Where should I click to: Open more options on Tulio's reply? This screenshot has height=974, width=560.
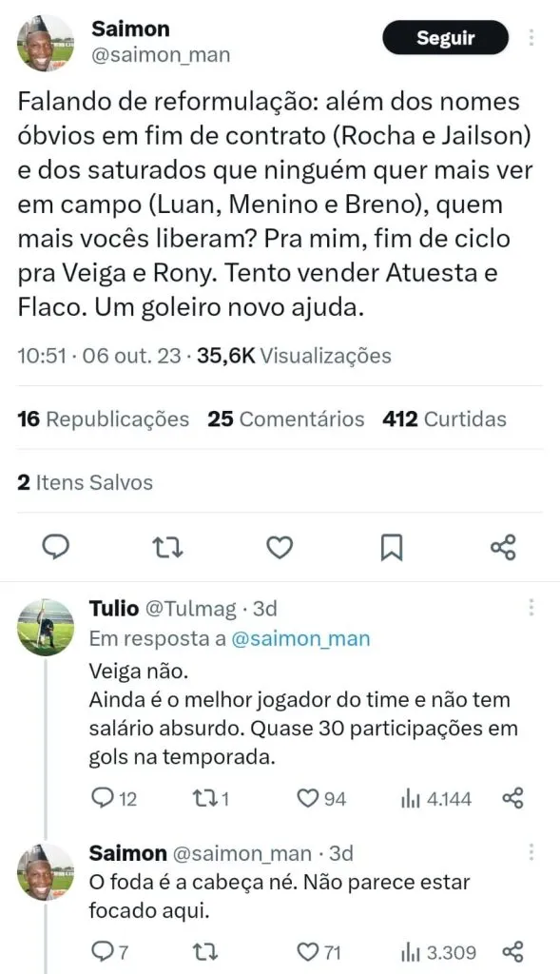coord(531,608)
